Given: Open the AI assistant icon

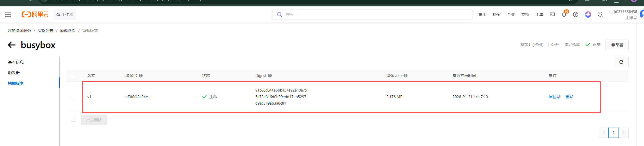Looking at the screenshot, I should tap(588, 14).
